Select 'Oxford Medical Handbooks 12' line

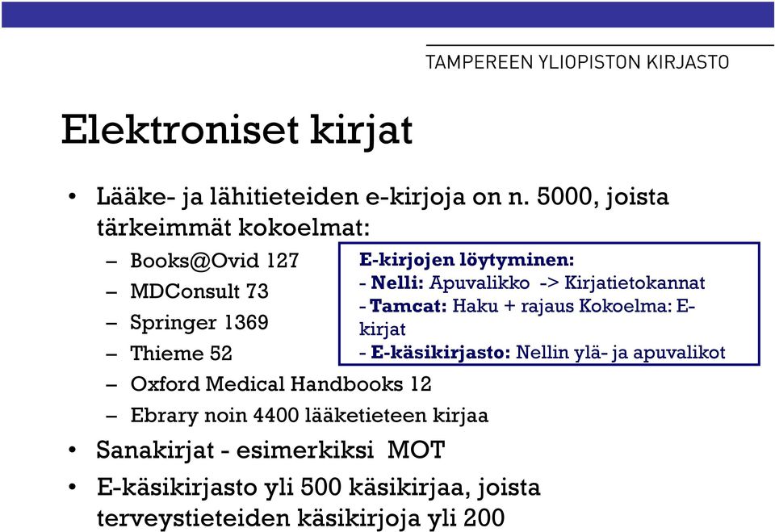click(281, 384)
